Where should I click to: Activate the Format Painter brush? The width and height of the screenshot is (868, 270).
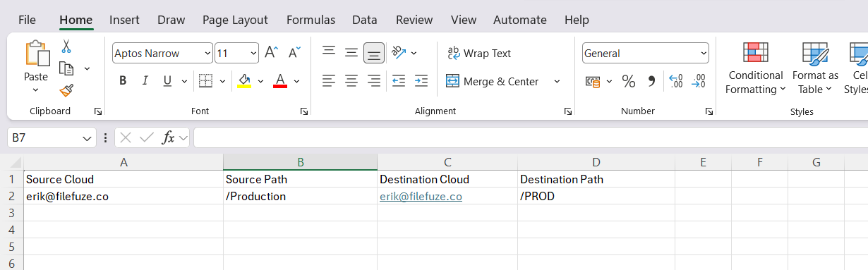66,90
